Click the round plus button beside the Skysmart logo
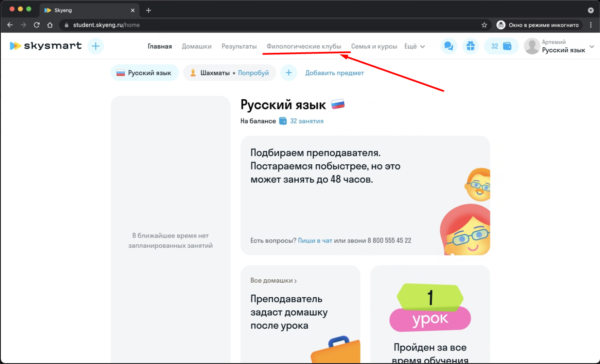This screenshot has height=364, width=600. pos(96,46)
